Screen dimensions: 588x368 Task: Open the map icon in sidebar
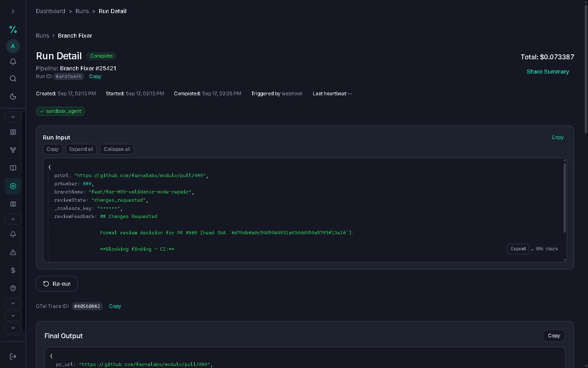point(13,204)
